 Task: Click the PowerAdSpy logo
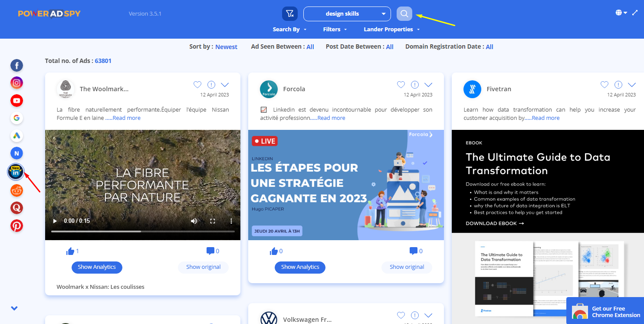click(x=49, y=13)
